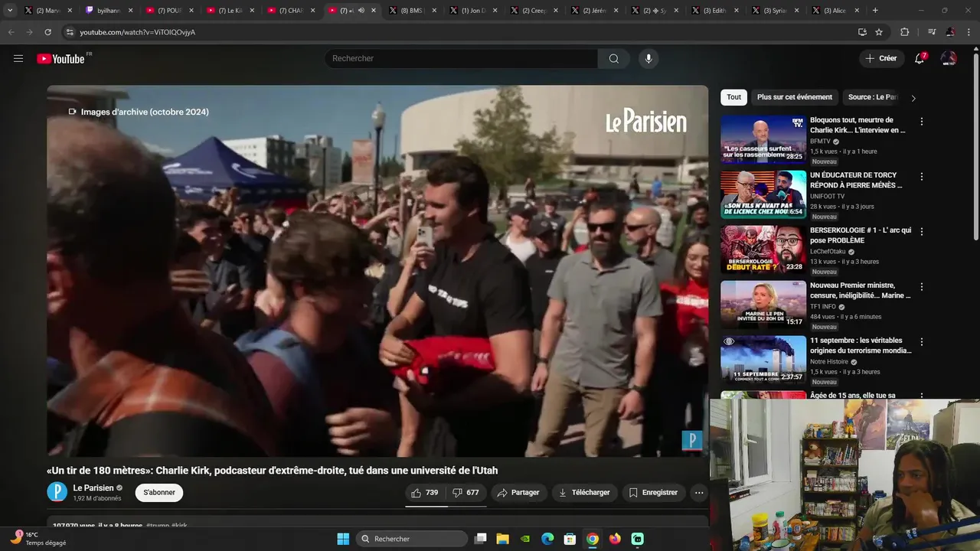Go back in browser history
This screenshot has height=551, width=980.
pos(11,32)
